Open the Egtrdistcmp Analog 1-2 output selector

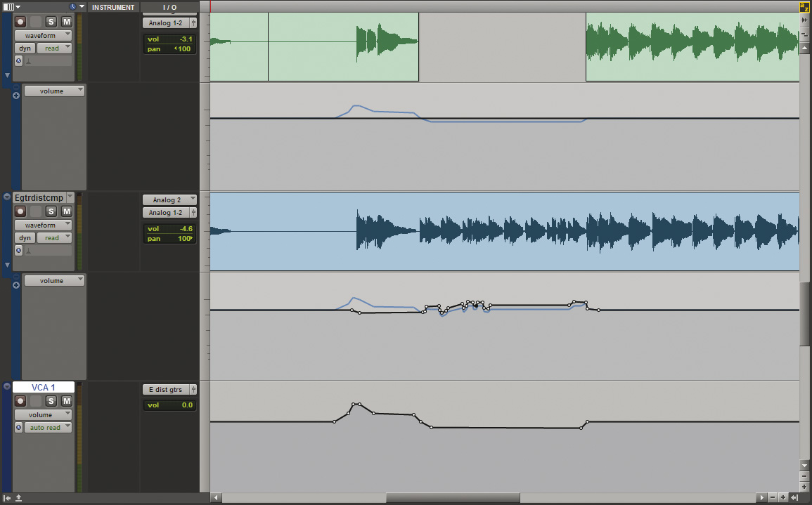pyautogui.click(x=166, y=213)
